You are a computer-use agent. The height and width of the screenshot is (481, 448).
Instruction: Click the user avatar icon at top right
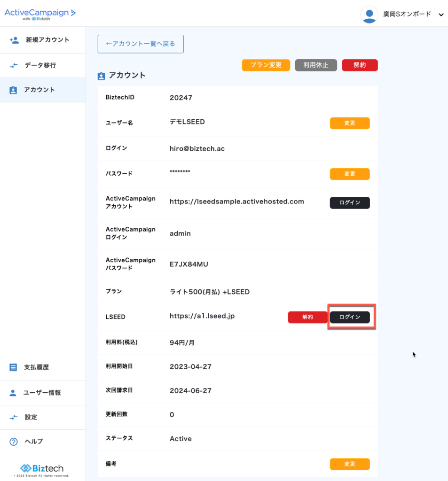[x=369, y=15]
